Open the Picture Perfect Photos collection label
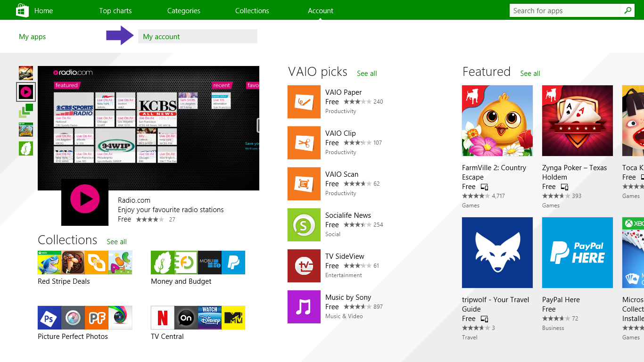The image size is (644, 362). [x=73, y=337]
